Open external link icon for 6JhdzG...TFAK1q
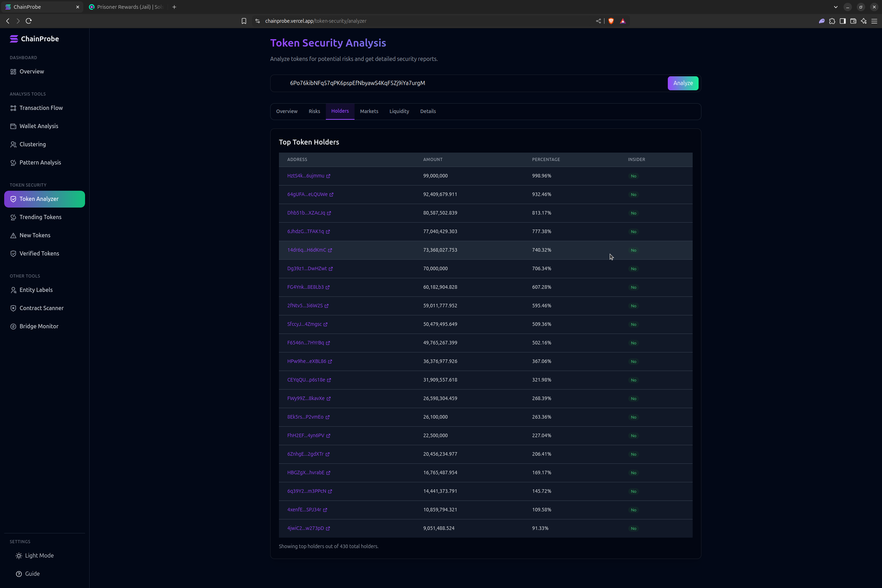The image size is (882, 588). [328, 232]
